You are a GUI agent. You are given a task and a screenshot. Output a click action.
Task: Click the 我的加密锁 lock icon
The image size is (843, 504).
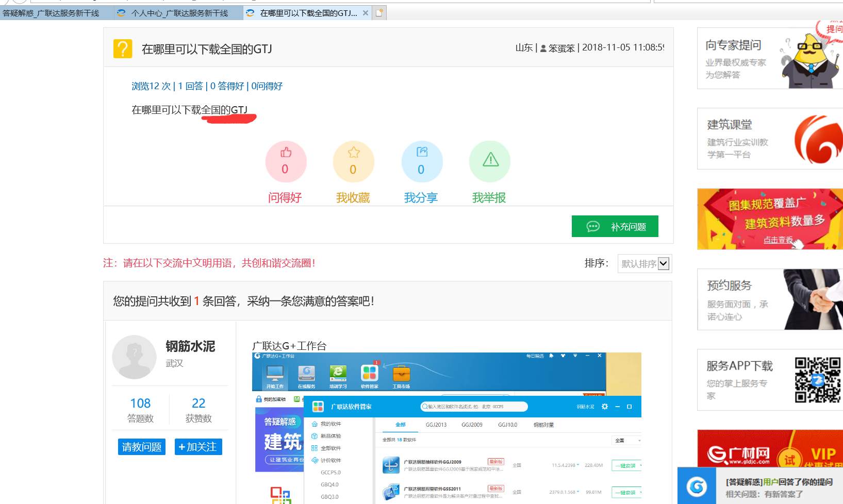[259, 399]
